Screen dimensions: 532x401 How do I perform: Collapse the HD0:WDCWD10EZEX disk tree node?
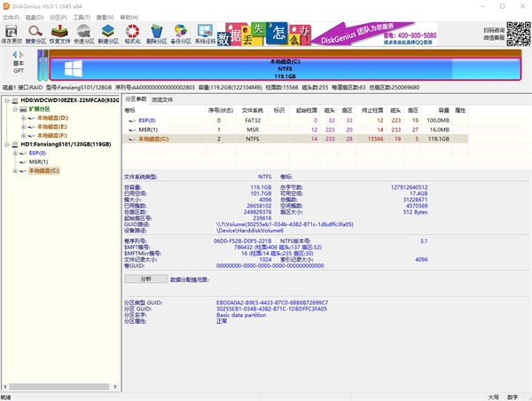[x=6, y=100]
